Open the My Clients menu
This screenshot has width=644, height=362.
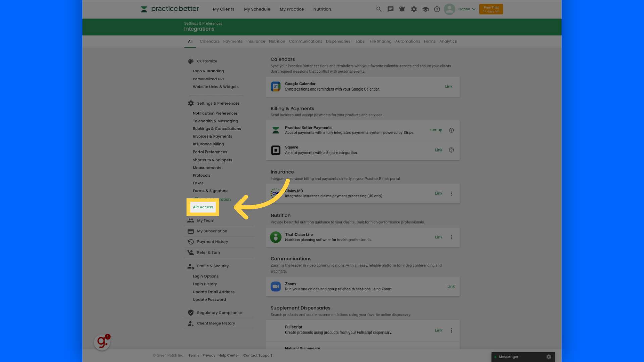[223, 9]
